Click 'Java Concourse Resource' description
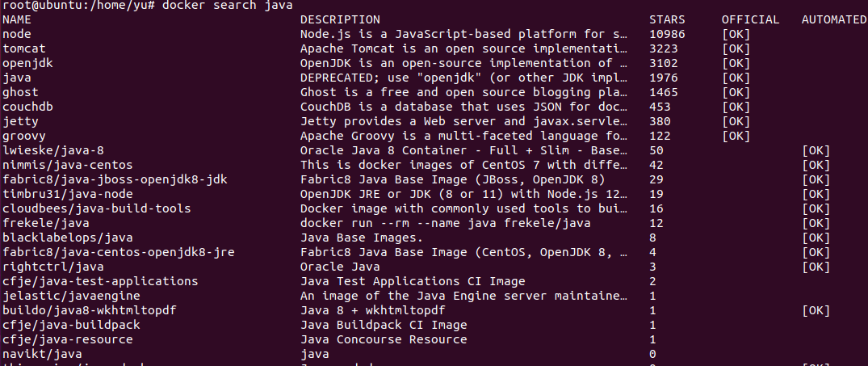Image resolution: width=868 pixels, height=366 pixels. tap(384, 339)
